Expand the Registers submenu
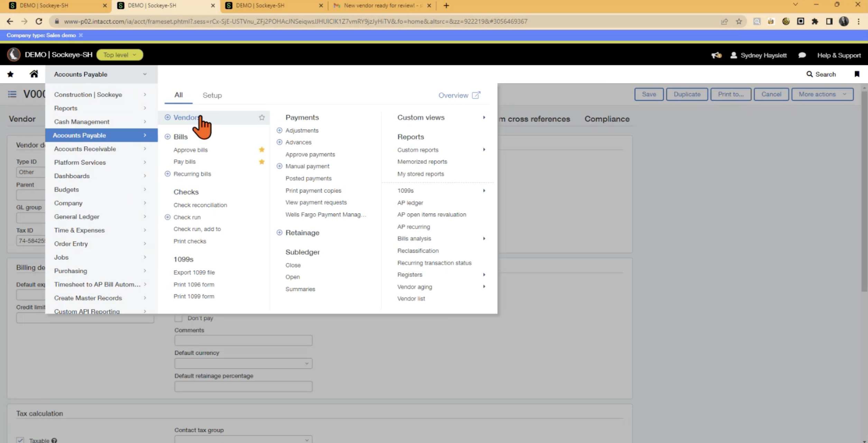 click(484, 275)
